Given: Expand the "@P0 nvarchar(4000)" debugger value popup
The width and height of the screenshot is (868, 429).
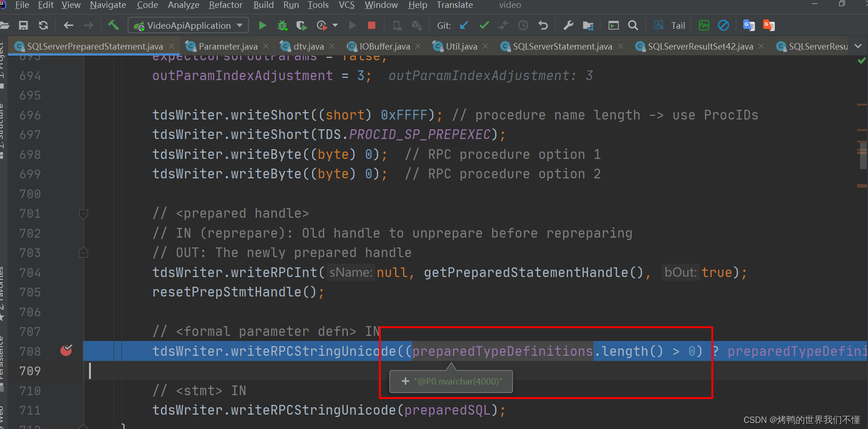Looking at the screenshot, I should (x=405, y=381).
